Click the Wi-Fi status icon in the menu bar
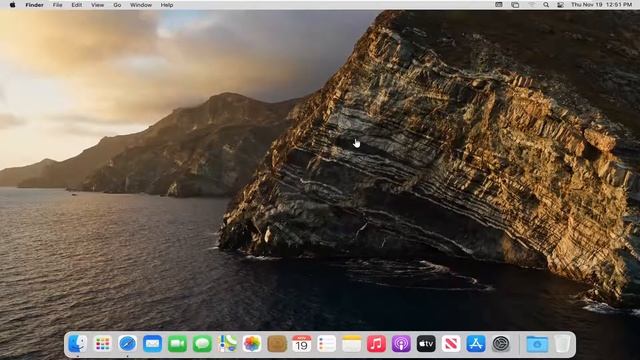This screenshot has width=640, height=360. [x=531, y=5]
